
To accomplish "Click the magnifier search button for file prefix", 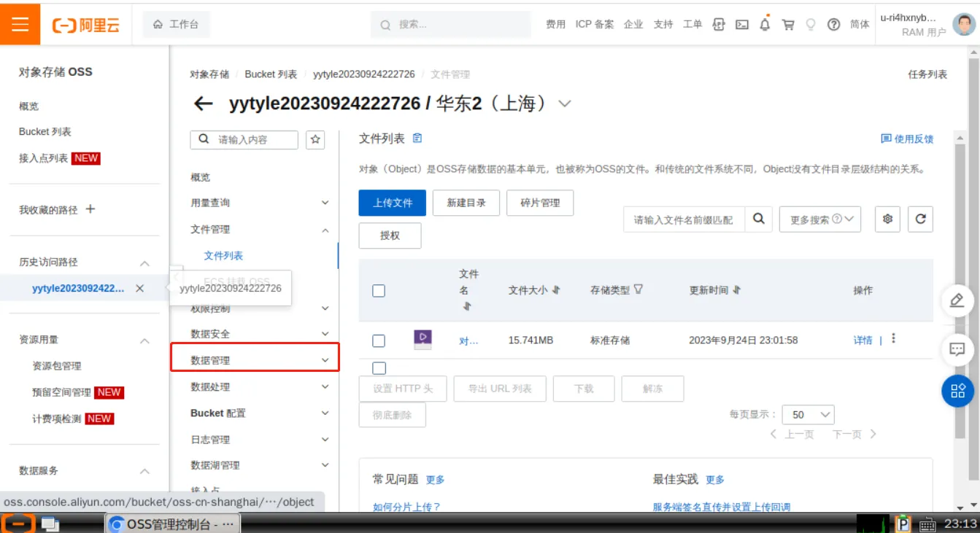I will [x=758, y=219].
